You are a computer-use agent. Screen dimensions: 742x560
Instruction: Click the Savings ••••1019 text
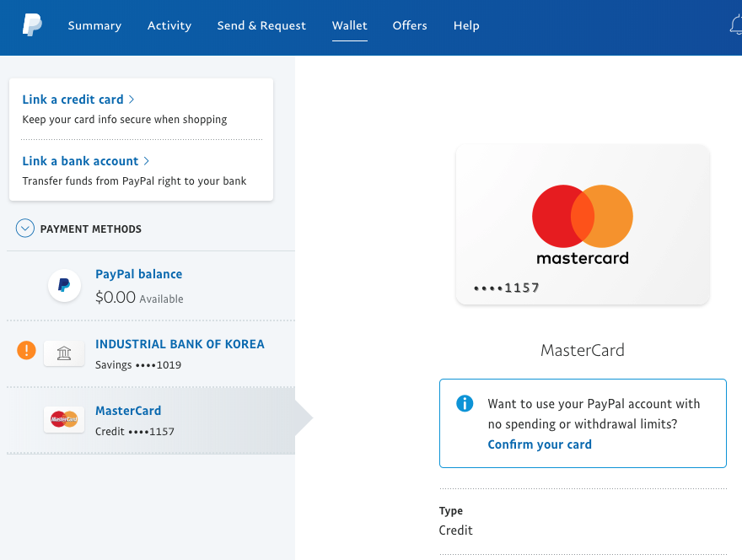138,365
